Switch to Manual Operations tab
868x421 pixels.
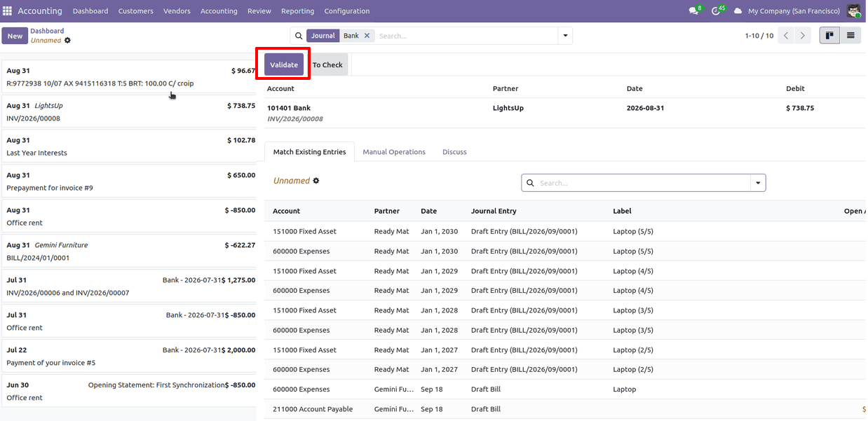[394, 152]
